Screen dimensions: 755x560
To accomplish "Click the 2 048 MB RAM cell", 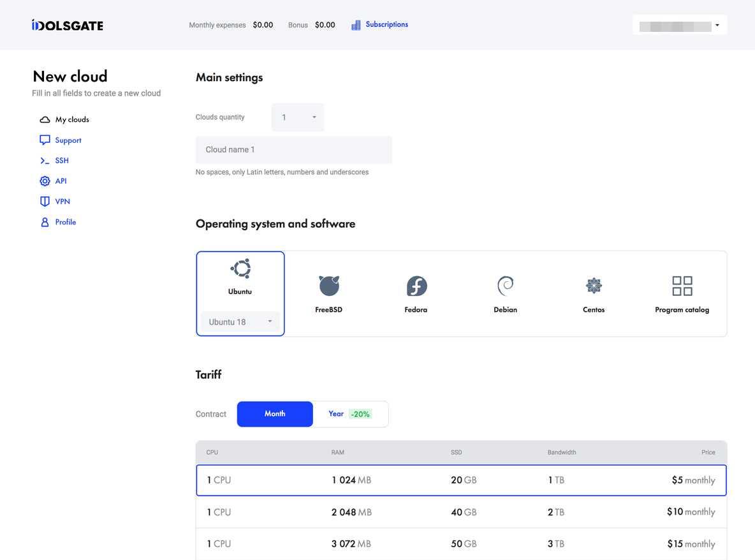I will pos(351,512).
